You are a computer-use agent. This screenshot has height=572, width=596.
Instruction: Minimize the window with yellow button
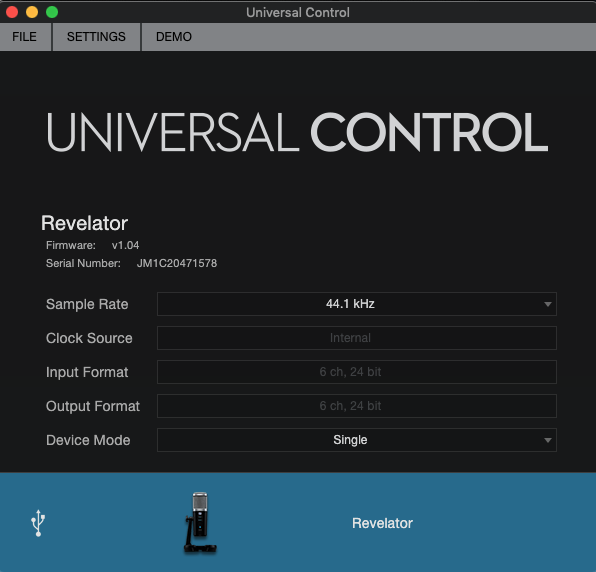[32, 12]
